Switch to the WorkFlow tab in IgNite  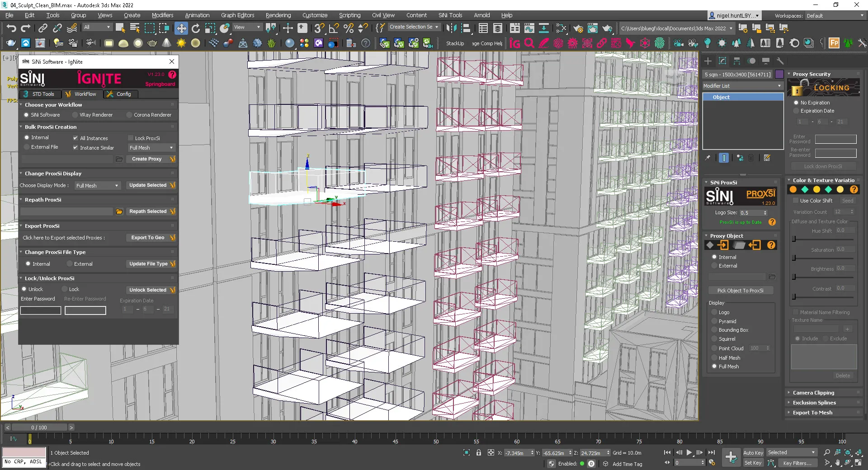coord(81,94)
